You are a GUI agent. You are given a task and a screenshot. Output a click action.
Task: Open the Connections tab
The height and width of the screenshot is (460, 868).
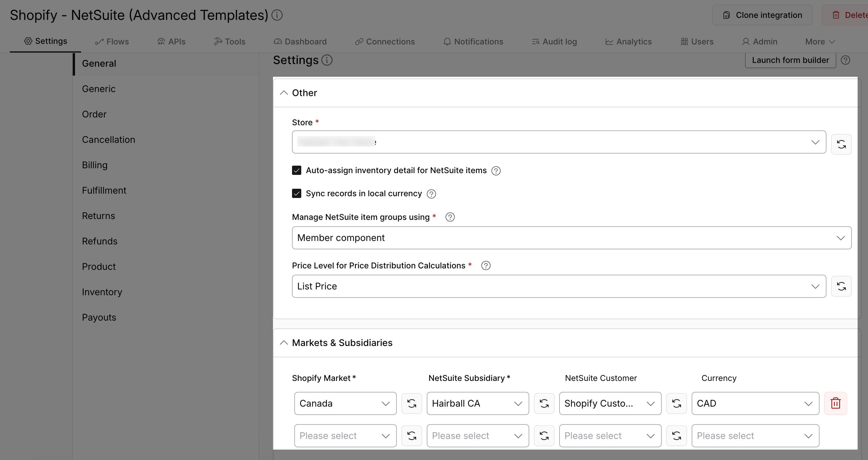tap(385, 42)
